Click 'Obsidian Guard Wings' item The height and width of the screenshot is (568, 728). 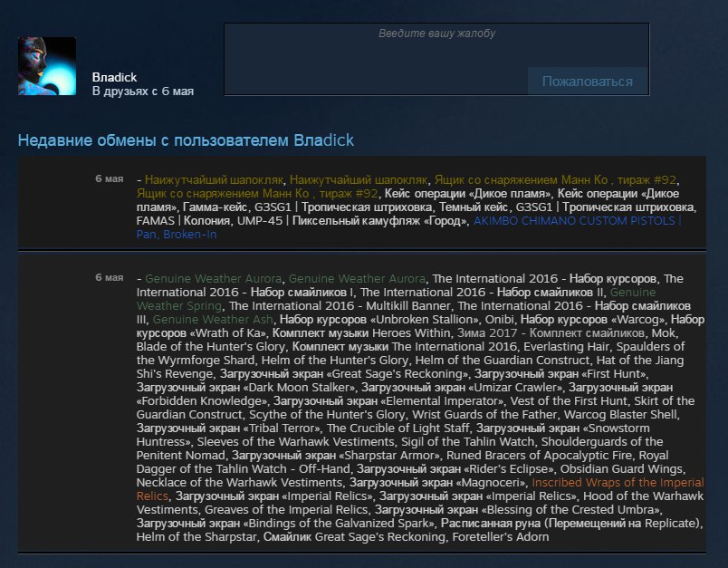[x=622, y=468]
